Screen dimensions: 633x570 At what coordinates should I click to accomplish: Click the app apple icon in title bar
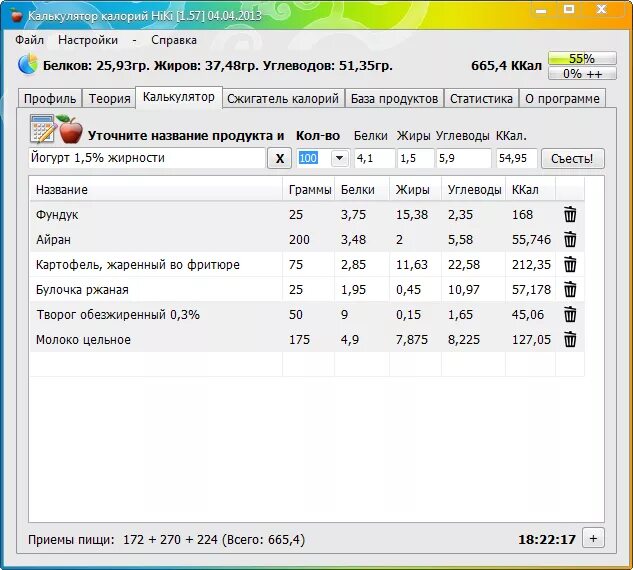(16, 15)
